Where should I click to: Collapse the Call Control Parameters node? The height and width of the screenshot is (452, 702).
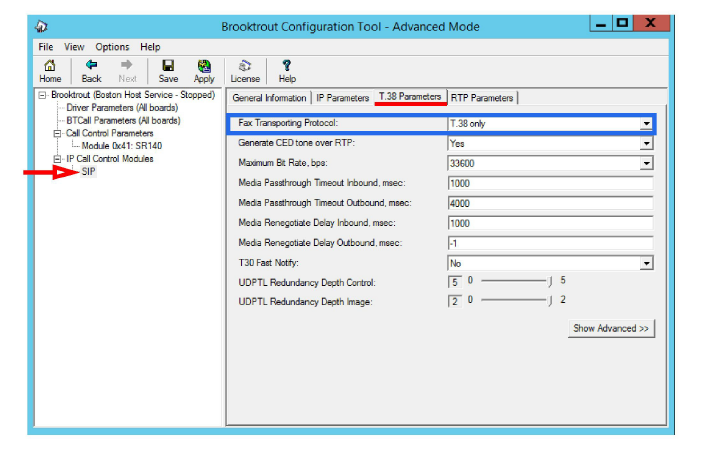tap(57, 133)
